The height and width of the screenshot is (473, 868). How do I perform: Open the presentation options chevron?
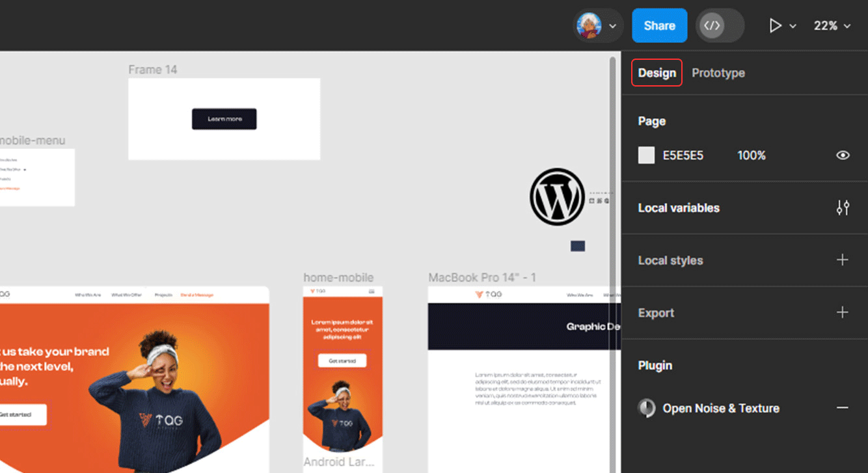(793, 27)
